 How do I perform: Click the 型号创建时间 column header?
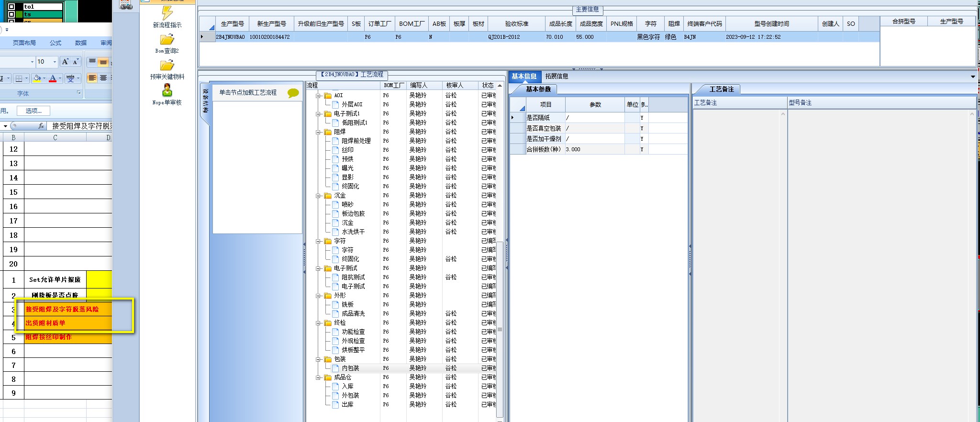[771, 23]
